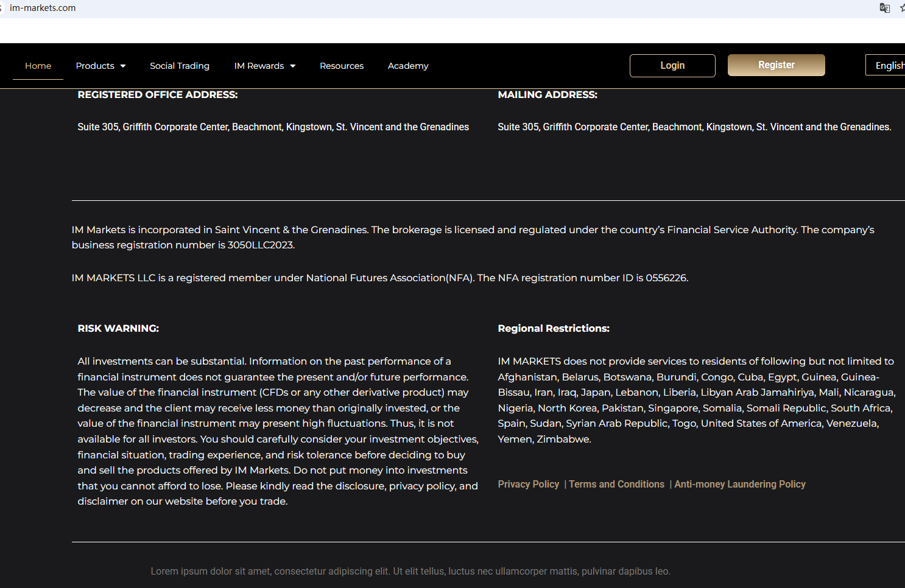Viewport: 905px width, 588px height.
Task: Click the Lorem ipsum footer text
Action: click(x=410, y=572)
